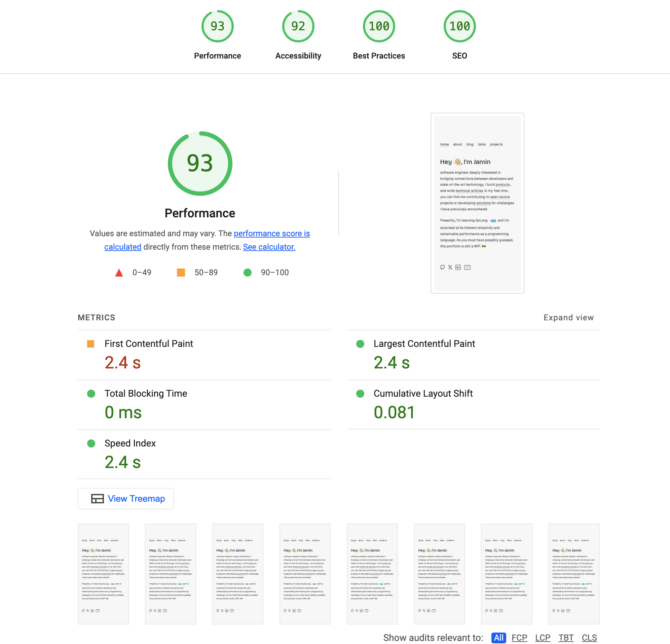Click the treemap grid icon beside View Treemap
The width and height of the screenshot is (670, 644).
[98, 499]
